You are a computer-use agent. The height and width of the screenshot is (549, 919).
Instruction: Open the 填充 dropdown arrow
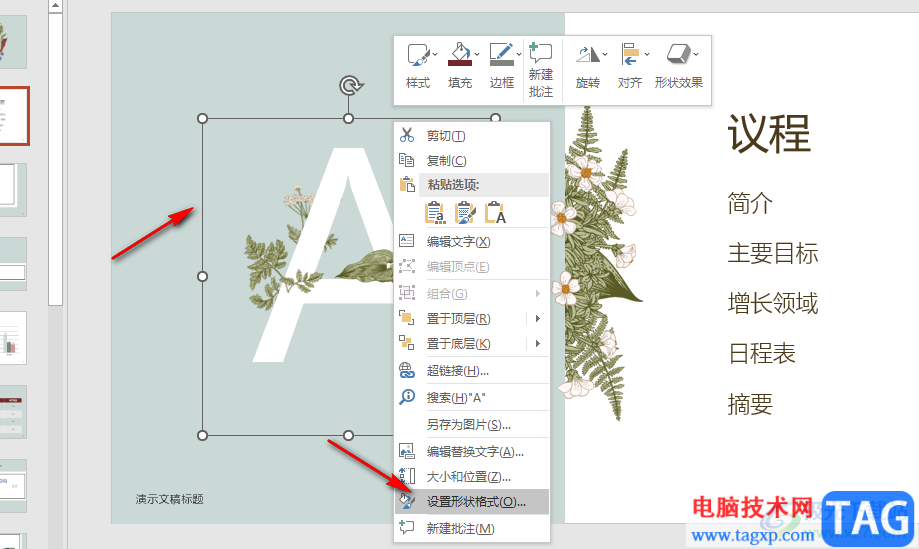click(x=477, y=54)
